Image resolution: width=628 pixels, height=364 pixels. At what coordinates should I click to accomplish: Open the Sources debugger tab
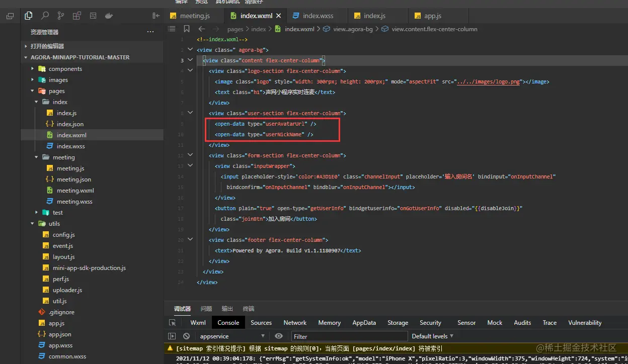click(x=261, y=323)
